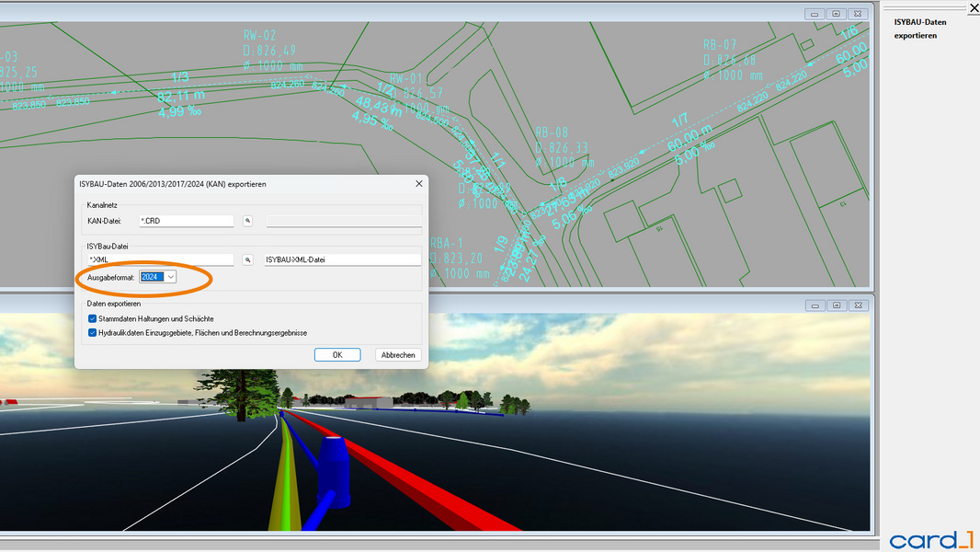This screenshot has height=552, width=980.
Task: Click into the KAN-Datei *.CRD field
Action: (186, 221)
